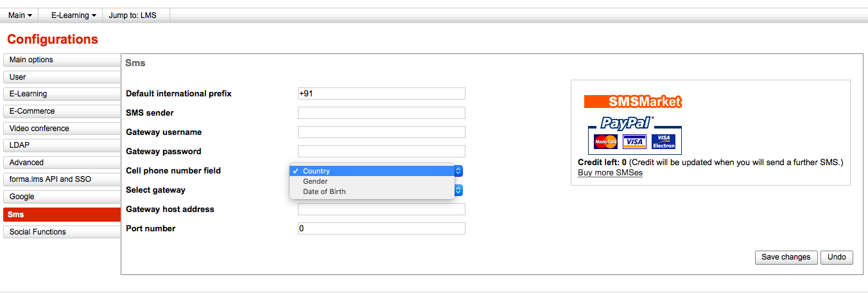Click the blue VISA card icon

tap(634, 141)
